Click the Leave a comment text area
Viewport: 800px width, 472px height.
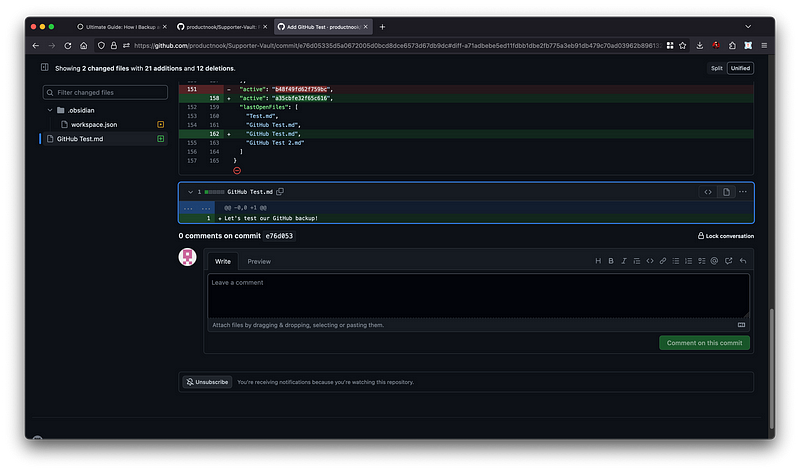pyautogui.click(x=479, y=296)
